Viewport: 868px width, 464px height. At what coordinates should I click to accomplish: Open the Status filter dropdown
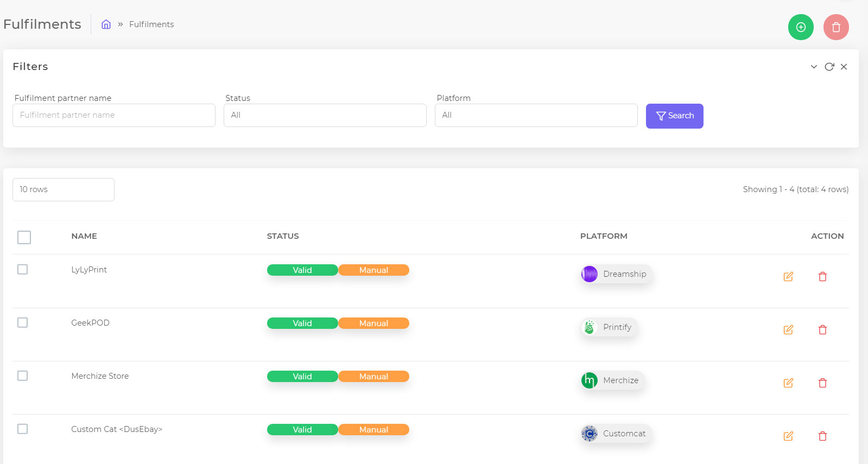[325, 115]
